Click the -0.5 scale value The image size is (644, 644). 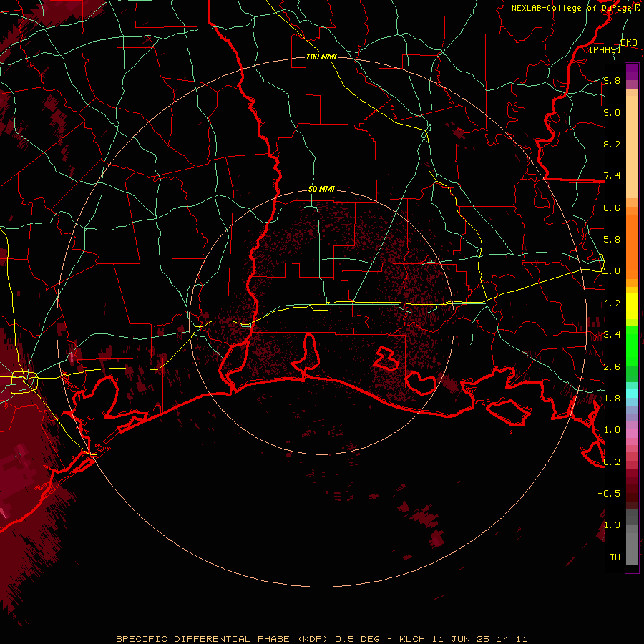tap(609, 493)
